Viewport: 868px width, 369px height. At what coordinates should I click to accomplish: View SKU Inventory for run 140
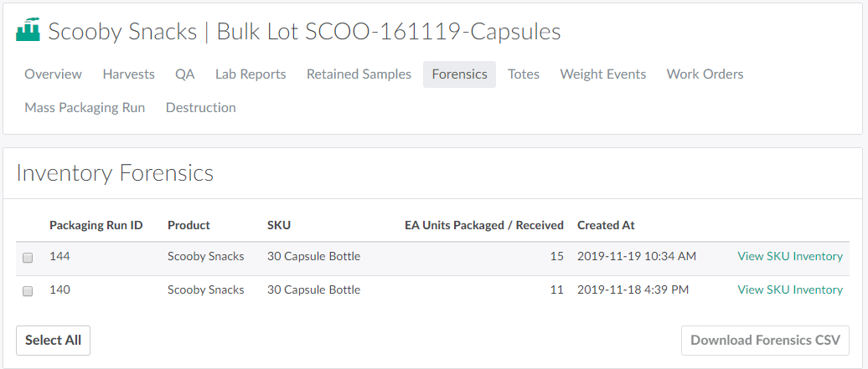click(x=790, y=290)
